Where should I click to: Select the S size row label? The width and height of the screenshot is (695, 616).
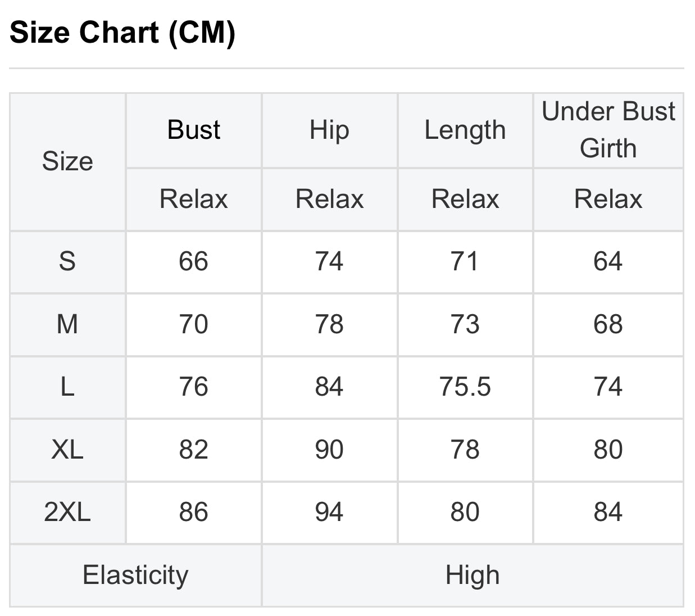point(67,261)
